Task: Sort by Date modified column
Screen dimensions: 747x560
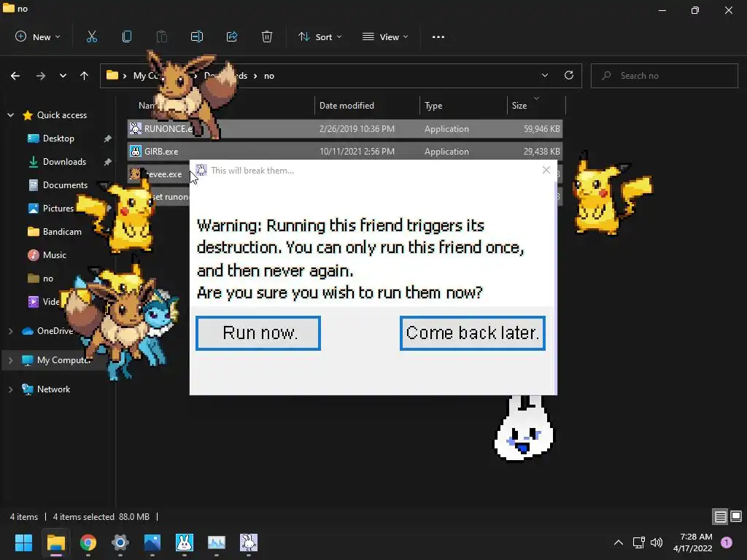Action: click(347, 106)
